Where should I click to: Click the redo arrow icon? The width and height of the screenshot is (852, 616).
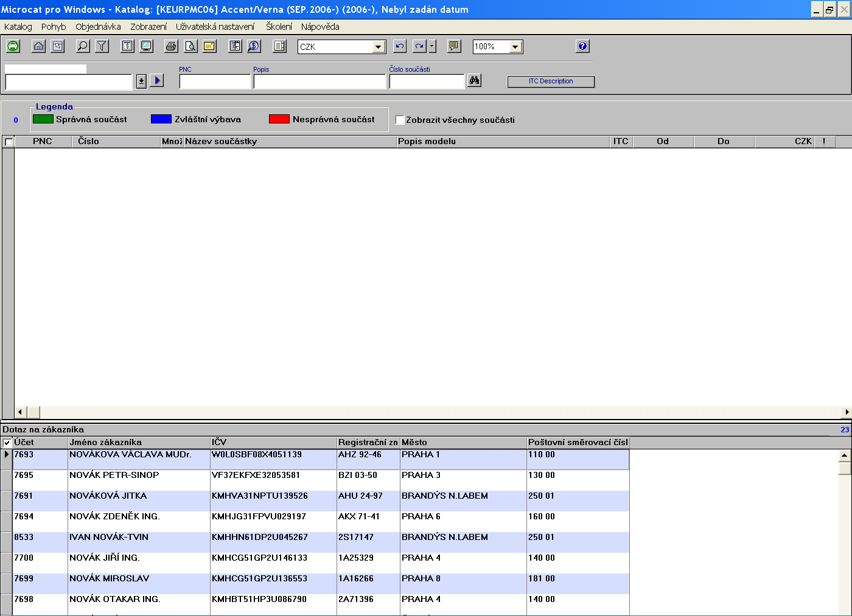pos(419,46)
